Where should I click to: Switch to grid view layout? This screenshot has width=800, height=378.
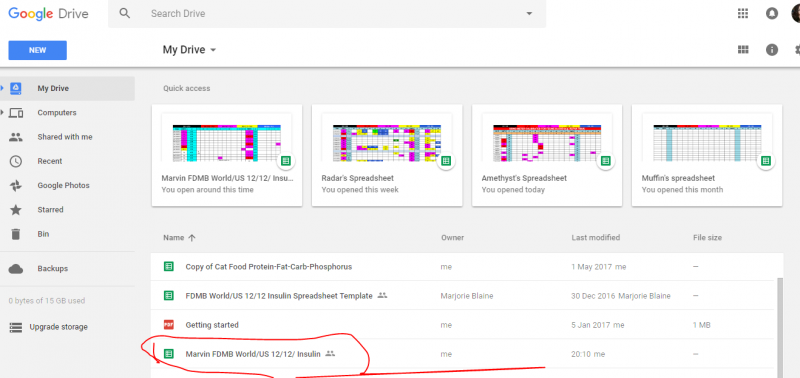[x=743, y=49]
